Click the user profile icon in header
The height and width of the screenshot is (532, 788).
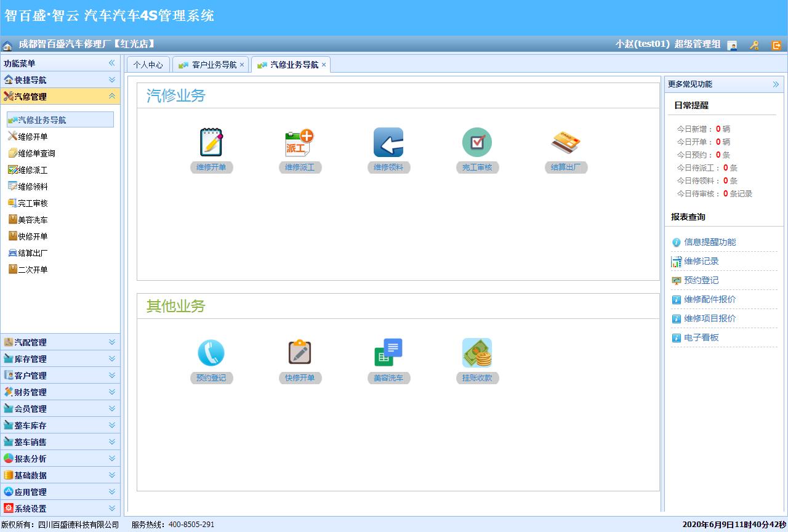point(732,45)
